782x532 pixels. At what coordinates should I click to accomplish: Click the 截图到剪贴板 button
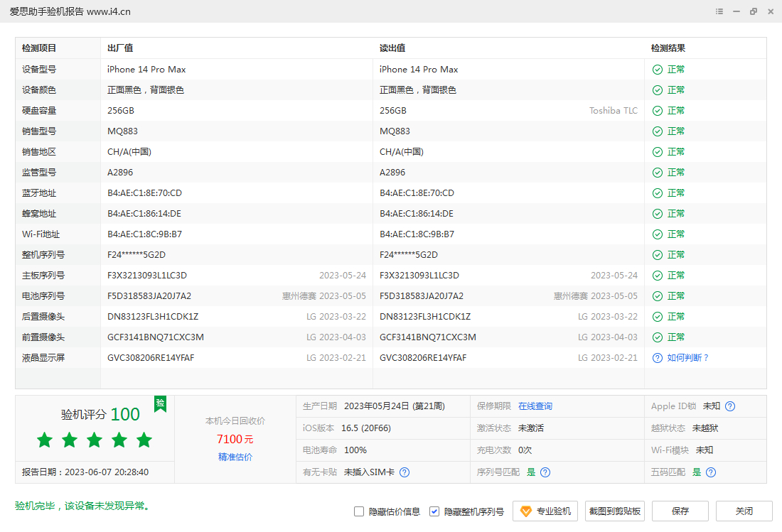614,511
